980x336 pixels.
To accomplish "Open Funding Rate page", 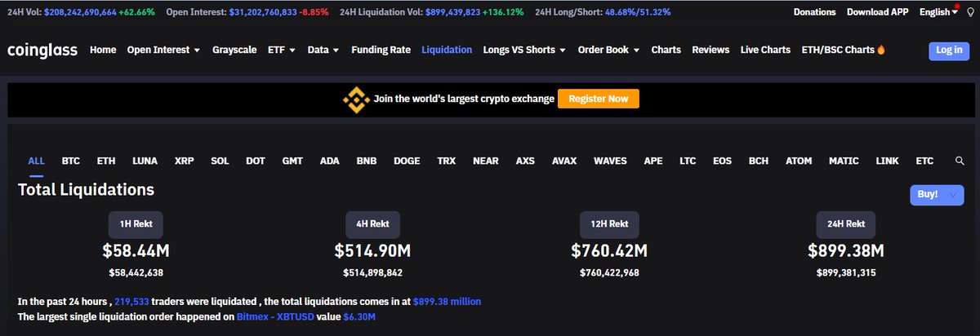I will tap(381, 50).
